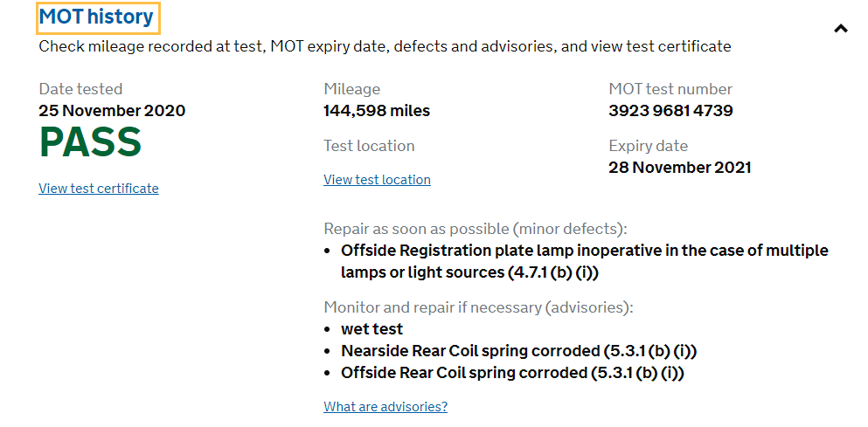Click the green PASS result text
The width and height of the screenshot is (868, 427).
coord(90,143)
